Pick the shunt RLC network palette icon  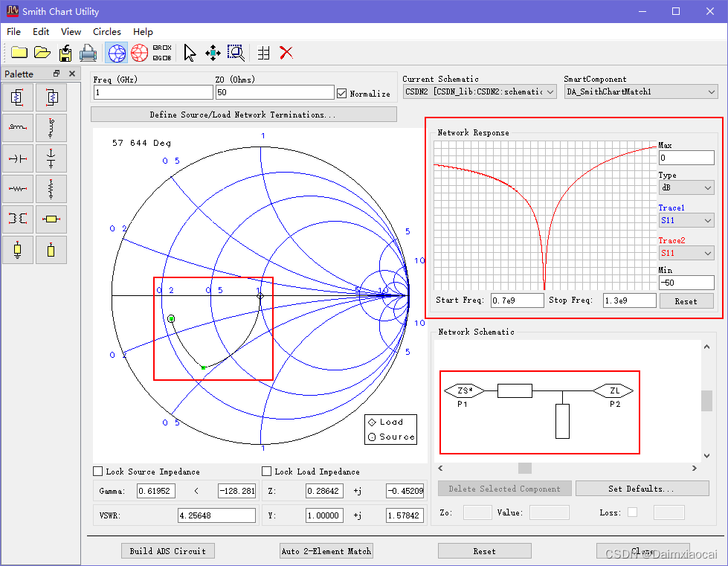(18, 97)
